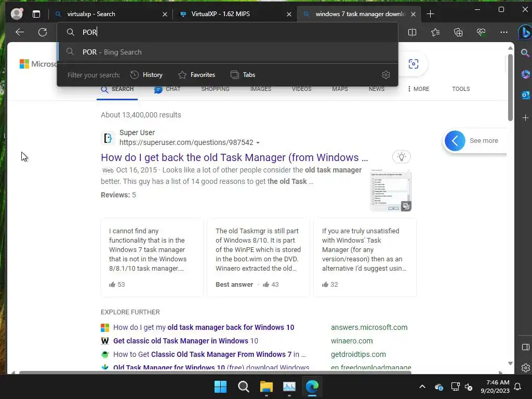Collapse the See more side panel arrow
Viewport: 532px width, 399px height.
(455, 140)
